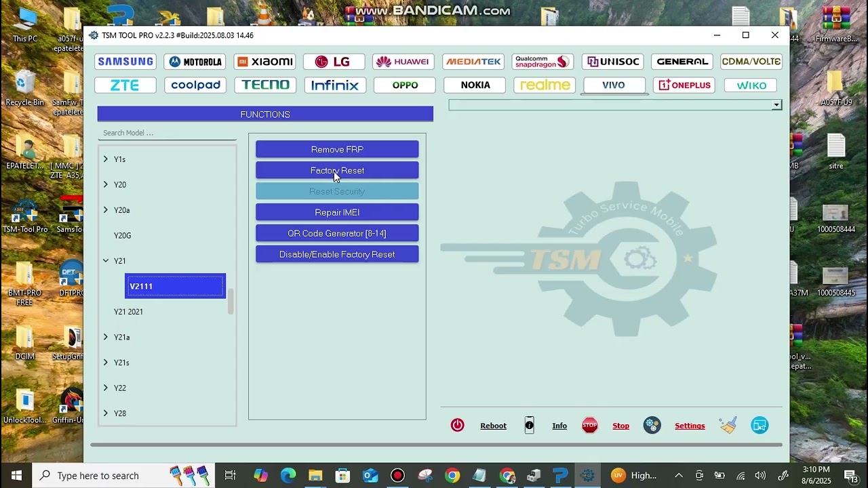This screenshot has height=488, width=868.
Task: Open the Settings link
Action: (x=690, y=426)
